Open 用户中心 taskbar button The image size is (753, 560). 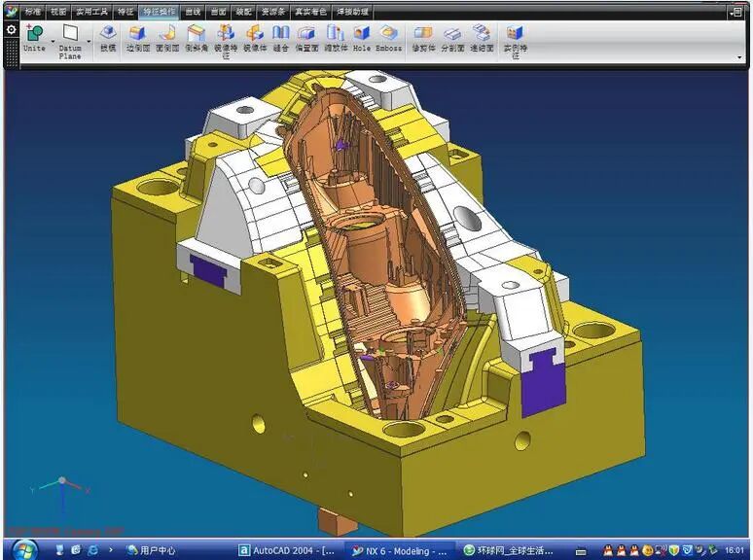(x=151, y=550)
